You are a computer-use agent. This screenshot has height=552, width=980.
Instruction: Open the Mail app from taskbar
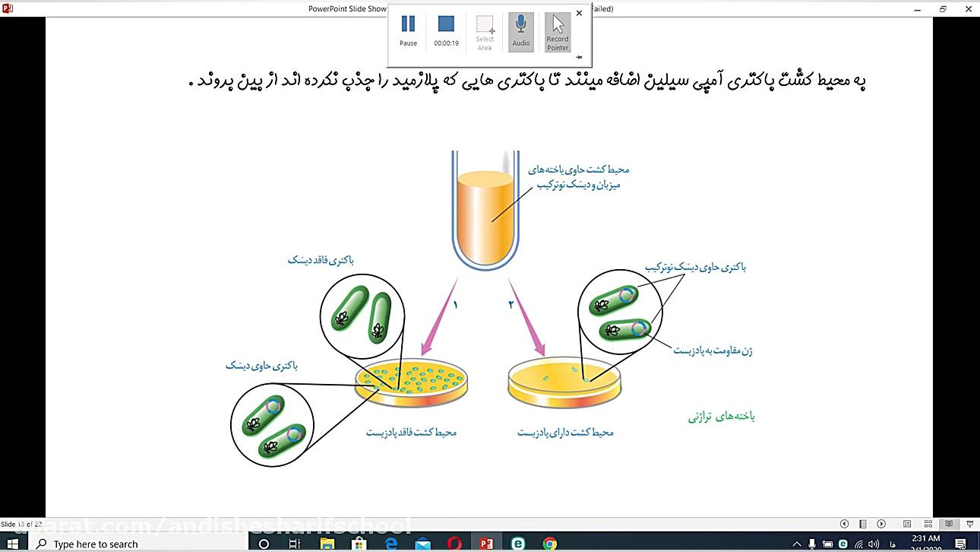(x=422, y=544)
